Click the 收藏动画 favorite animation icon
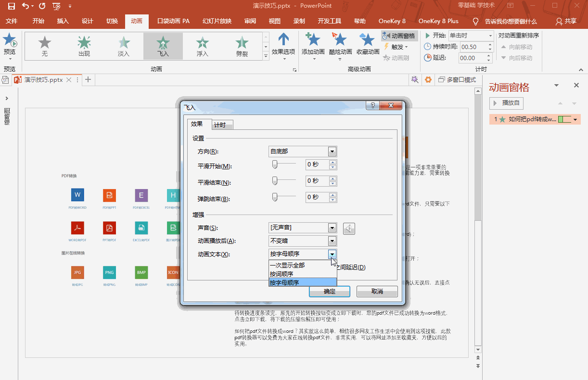 (367, 39)
